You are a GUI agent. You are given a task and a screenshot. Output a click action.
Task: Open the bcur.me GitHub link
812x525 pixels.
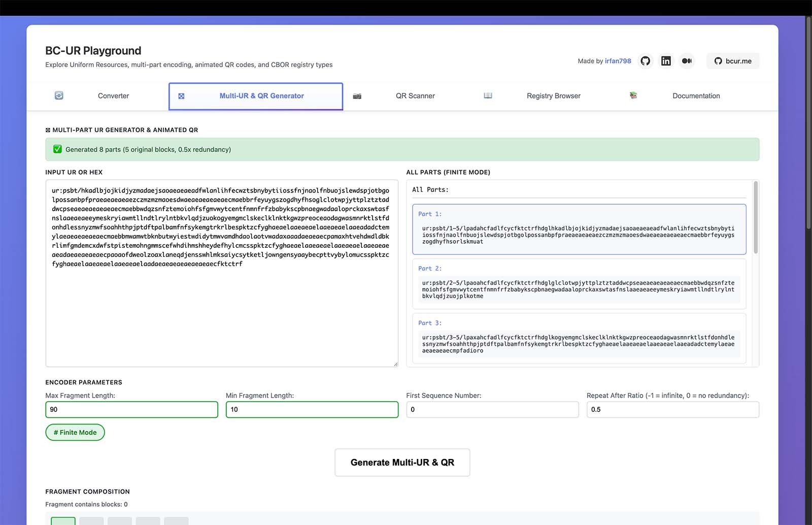[733, 61]
